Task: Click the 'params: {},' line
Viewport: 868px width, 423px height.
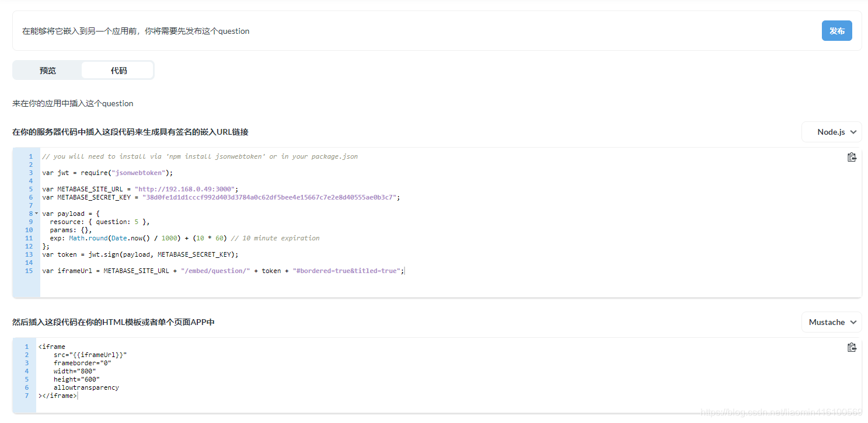Action: (x=71, y=230)
